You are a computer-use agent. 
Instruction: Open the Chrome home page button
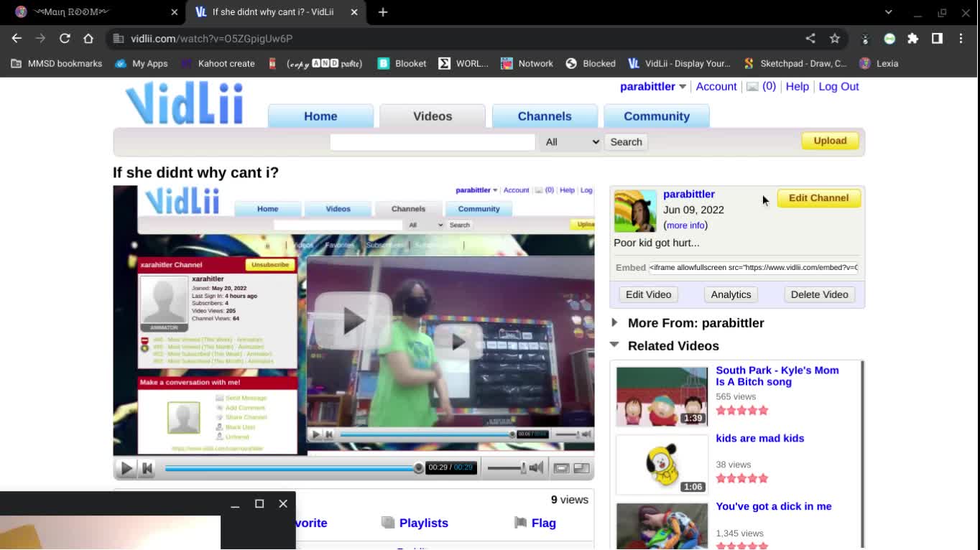click(88, 39)
